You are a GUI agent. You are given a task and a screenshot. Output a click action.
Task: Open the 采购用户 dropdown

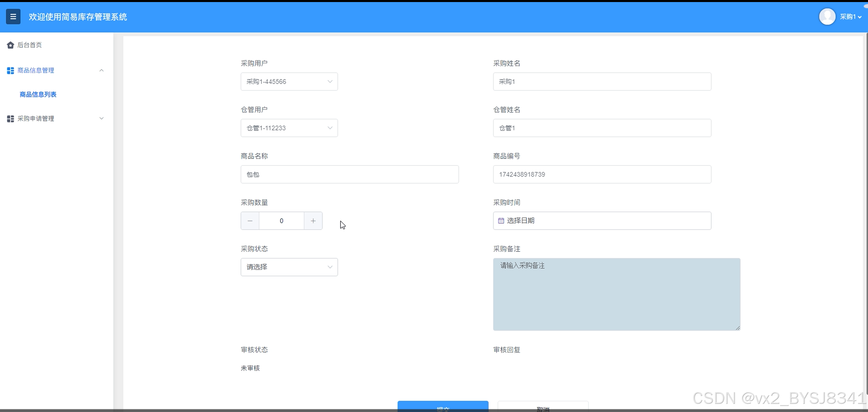click(289, 82)
